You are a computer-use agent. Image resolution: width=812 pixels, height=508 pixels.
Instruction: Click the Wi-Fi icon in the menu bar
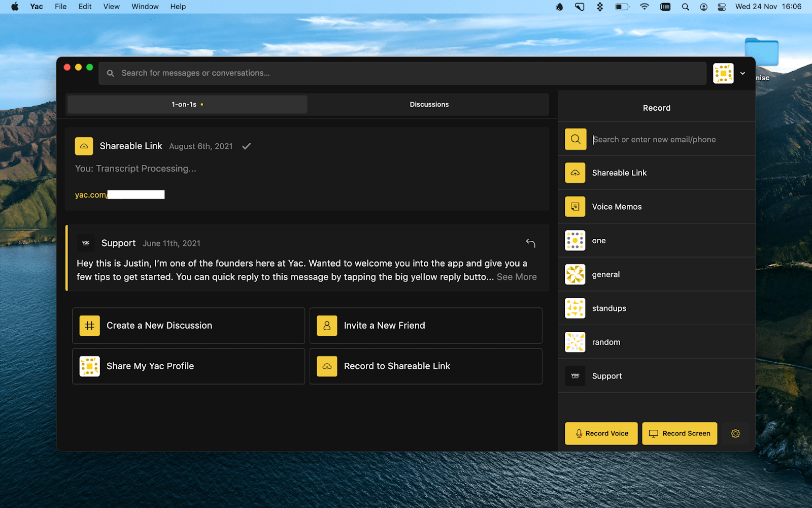tap(645, 7)
